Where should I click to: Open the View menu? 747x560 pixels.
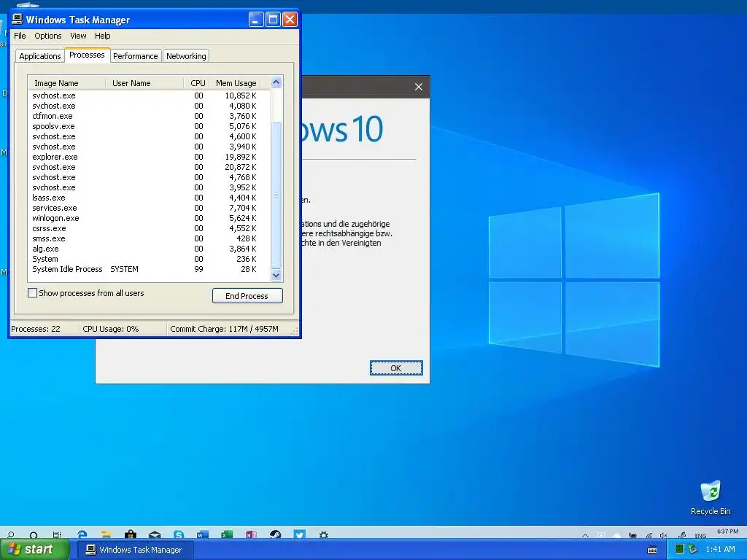(78, 36)
